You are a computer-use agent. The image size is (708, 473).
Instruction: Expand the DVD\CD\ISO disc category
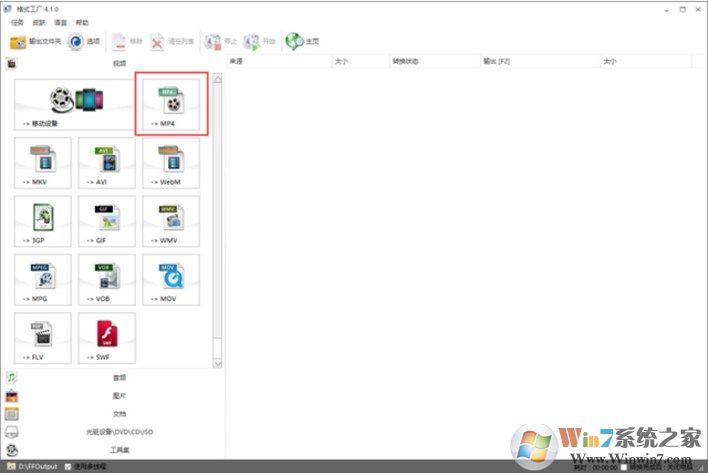119,432
